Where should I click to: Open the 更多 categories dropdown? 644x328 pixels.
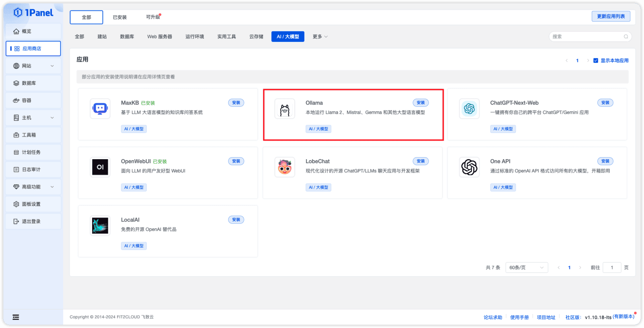tap(320, 37)
